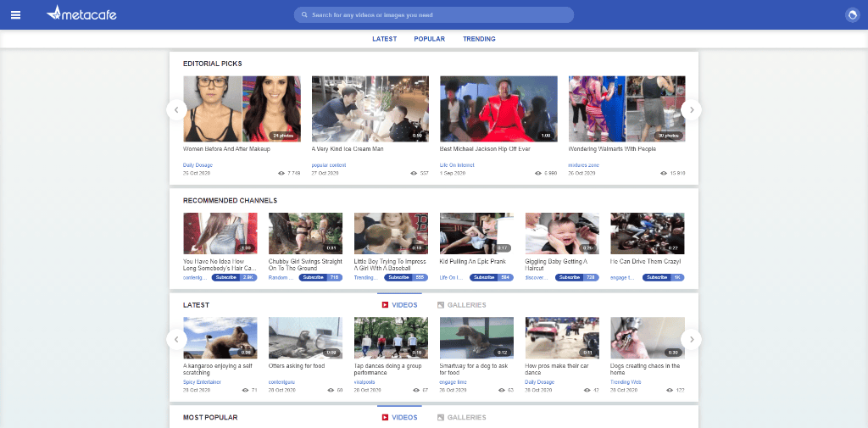Show next Latest videos
This screenshot has width=868, height=428.
pos(691,339)
